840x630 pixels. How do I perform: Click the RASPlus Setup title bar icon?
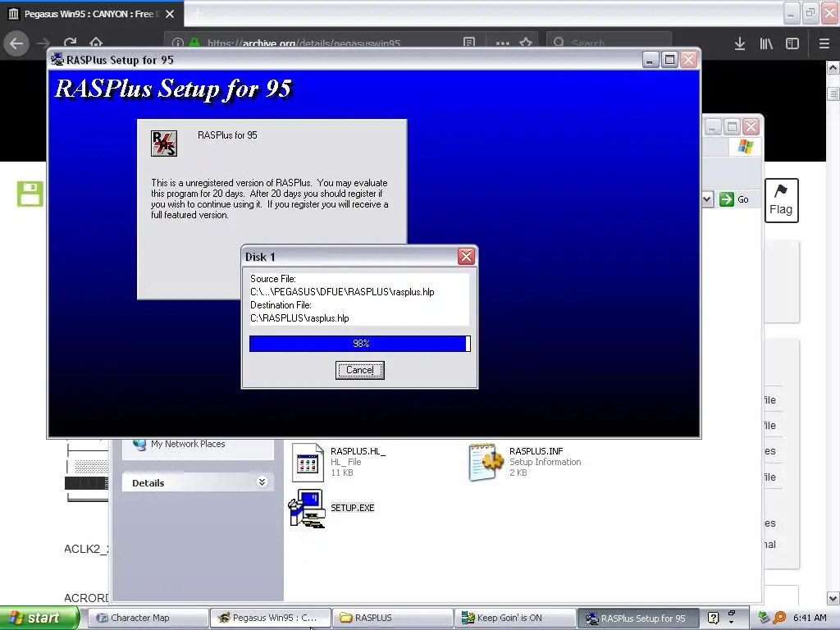pos(57,59)
